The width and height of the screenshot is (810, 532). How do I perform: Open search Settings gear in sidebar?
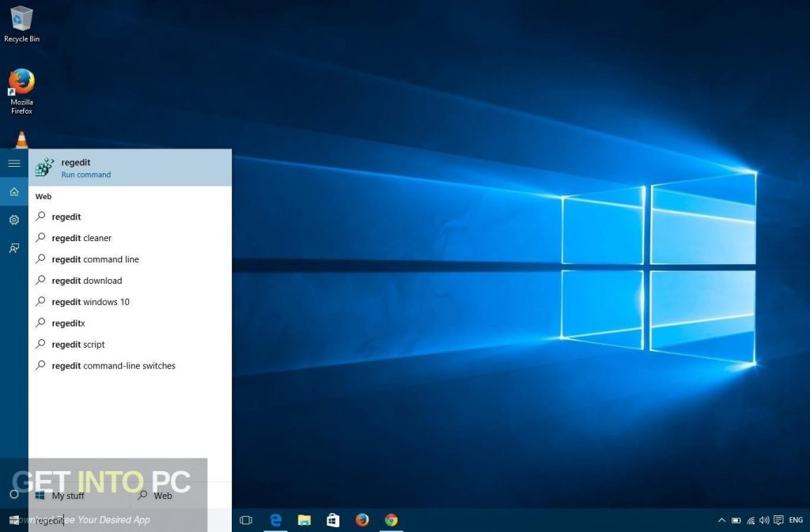click(14, 220)
